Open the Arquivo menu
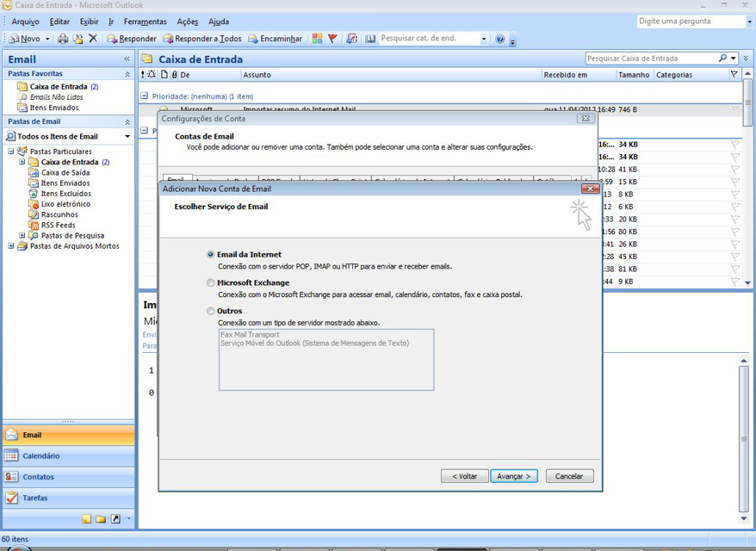Image resolution: width=756 pixels, height=551 pixels. pos(26,22)
